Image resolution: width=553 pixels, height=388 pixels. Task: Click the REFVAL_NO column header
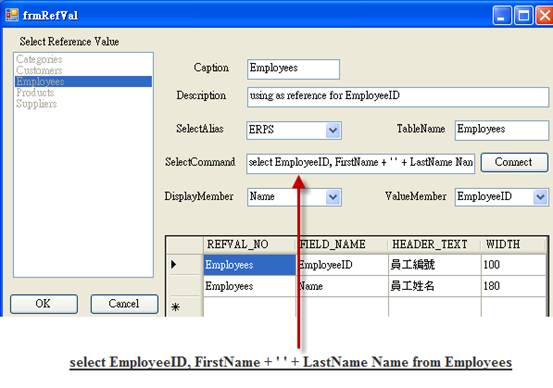[x=250, y=245]
